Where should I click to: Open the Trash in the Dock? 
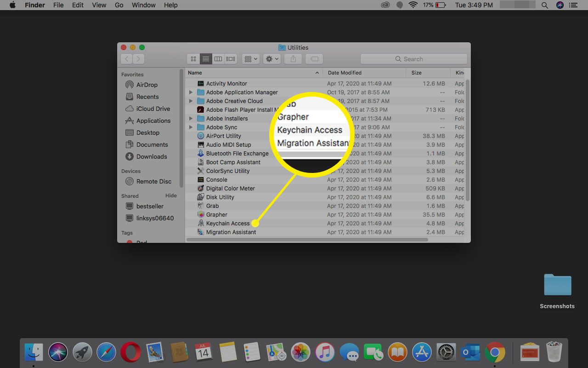pos(554,353)
